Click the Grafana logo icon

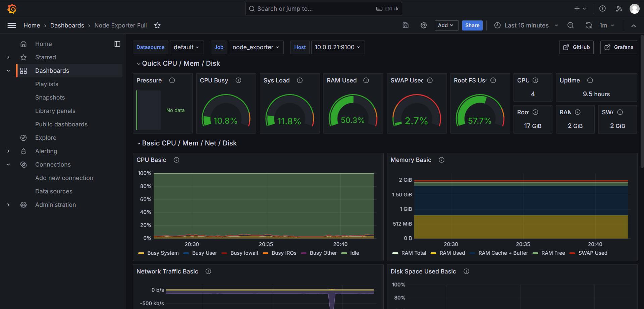pos(12,9)
